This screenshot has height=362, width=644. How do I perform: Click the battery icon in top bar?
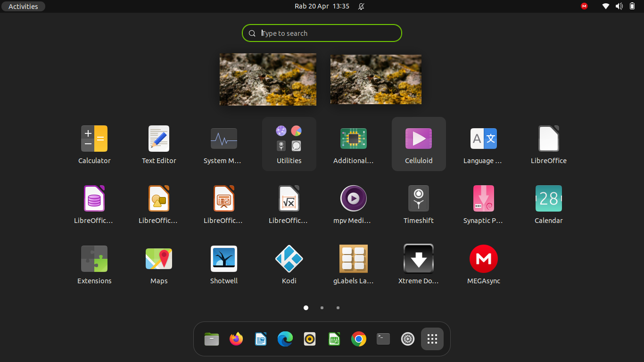pos(632,6)
